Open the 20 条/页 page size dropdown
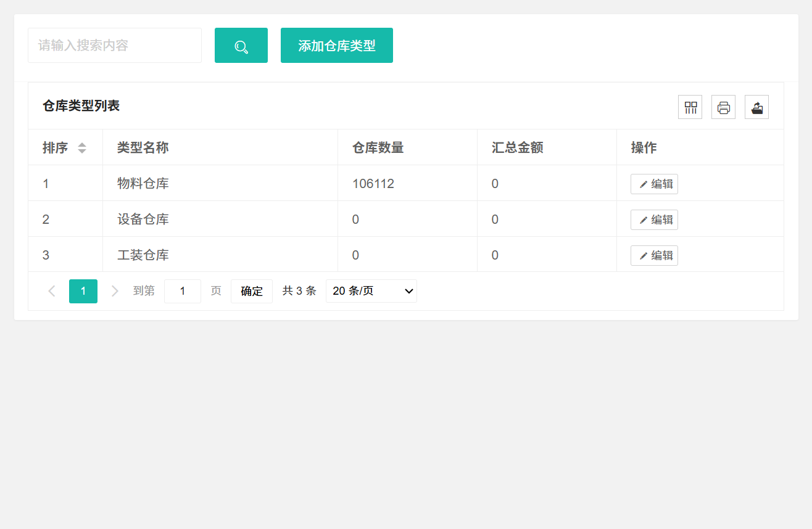This screenshot has width=812, height=529. tap(371, 291)
